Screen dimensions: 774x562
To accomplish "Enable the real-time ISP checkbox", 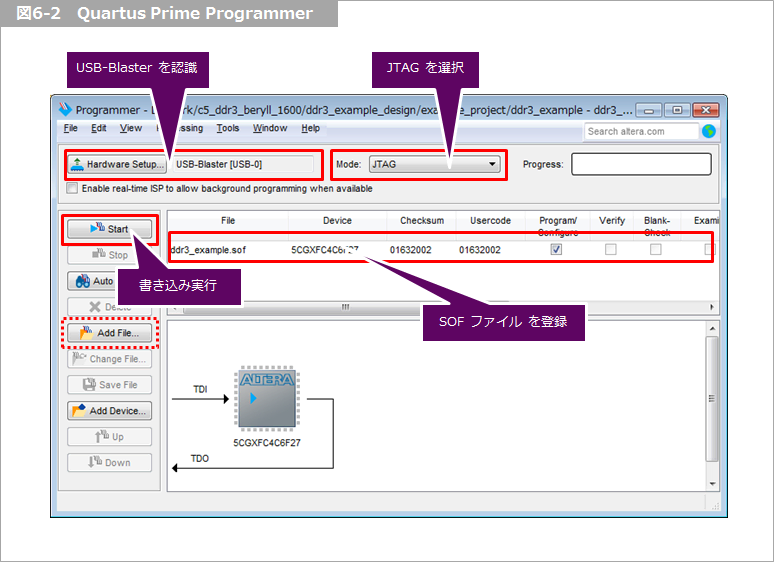I will [72, 188].
